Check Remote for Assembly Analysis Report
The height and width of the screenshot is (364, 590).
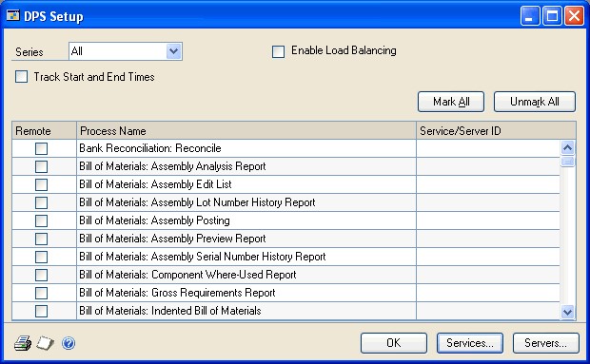[x=41, y=166]
